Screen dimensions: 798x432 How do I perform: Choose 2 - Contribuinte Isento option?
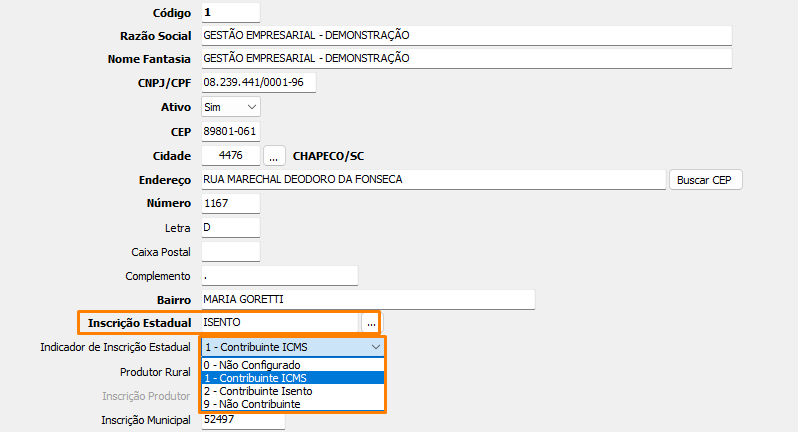(x=293, y=391)
